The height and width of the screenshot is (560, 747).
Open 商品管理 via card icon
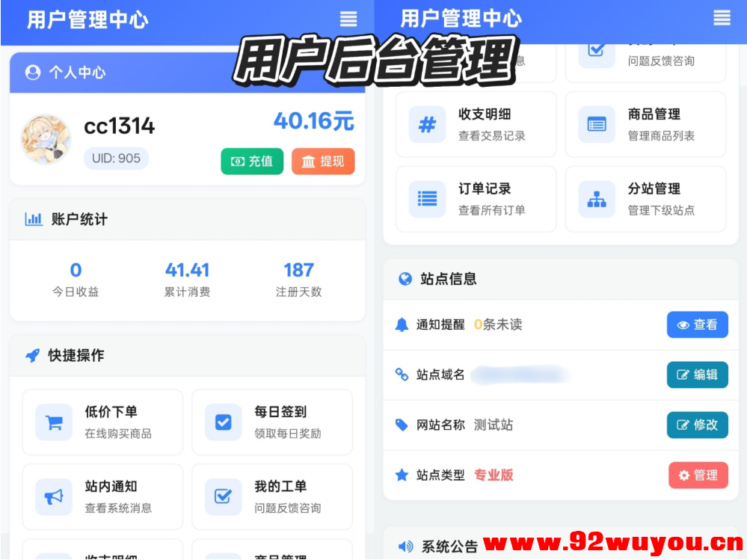click(596, 124)
